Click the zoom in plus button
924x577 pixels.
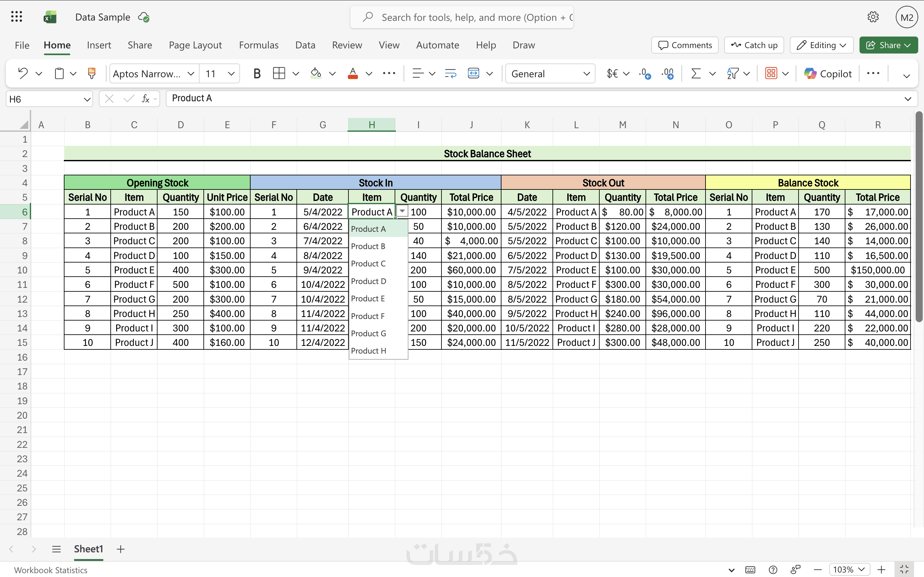[x=881, y=569]
